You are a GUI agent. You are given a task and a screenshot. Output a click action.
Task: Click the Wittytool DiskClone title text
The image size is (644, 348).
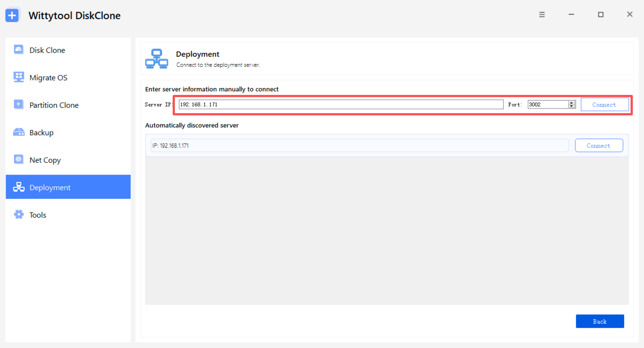coord(75,16)
